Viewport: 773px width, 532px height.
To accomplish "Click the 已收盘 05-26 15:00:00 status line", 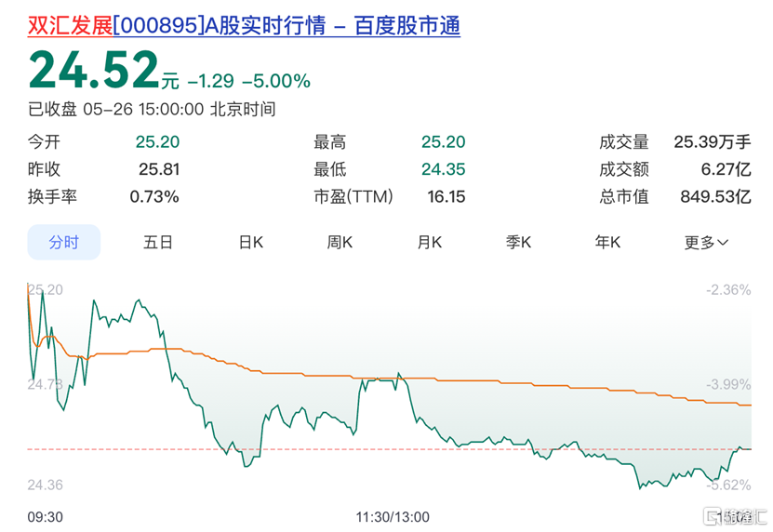I will click(152, 109).
